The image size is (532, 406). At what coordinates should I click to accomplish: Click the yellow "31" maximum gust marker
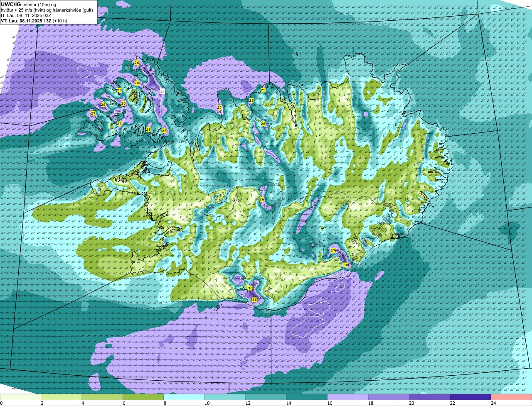tap(254, 299)
